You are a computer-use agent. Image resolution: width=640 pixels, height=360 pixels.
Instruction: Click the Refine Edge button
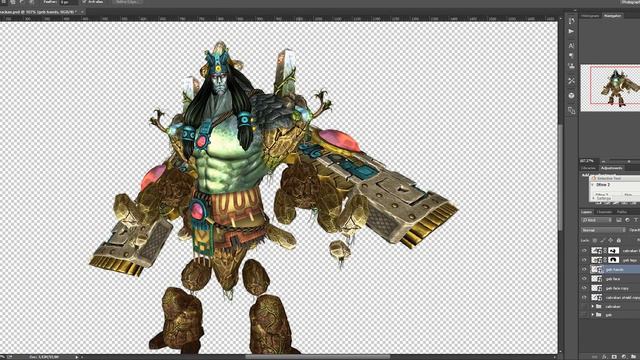pos(127,2)
